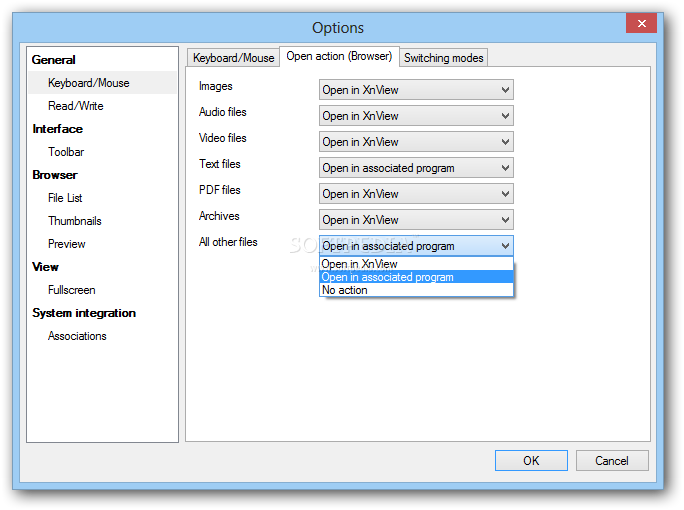Switch to the Keyboard/Mouse tab

(x=233, y=58)
